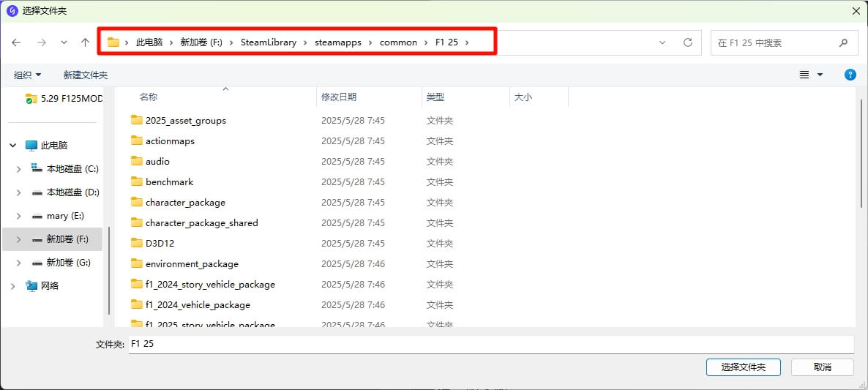This screenshot has width=868, height=390.
Task: Expand 本地磁盘 (C:) tree node
Action: pos(19,169)
